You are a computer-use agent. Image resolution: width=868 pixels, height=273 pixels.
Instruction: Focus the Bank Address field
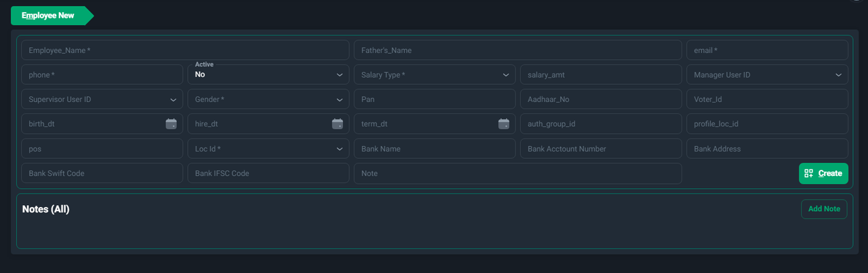(x=767, y=149)
